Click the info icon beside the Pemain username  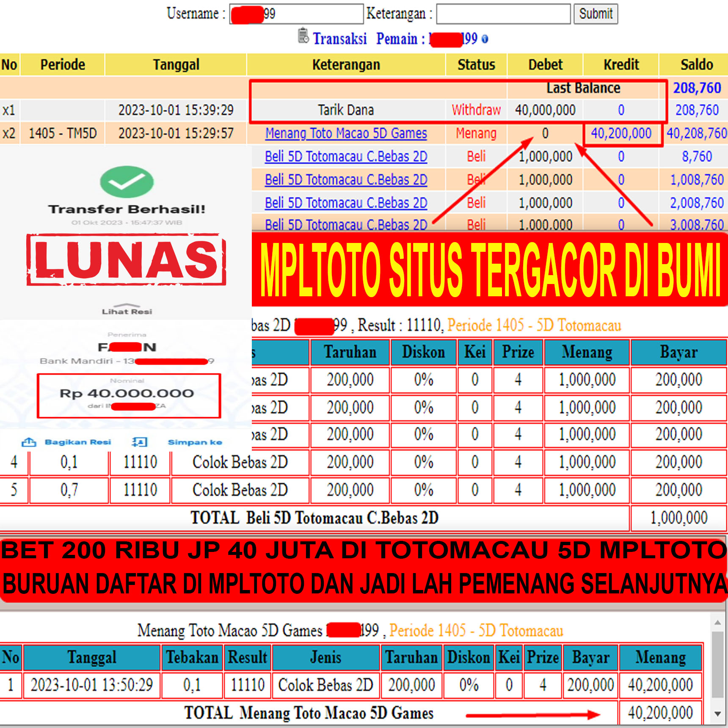coord(486,39)
